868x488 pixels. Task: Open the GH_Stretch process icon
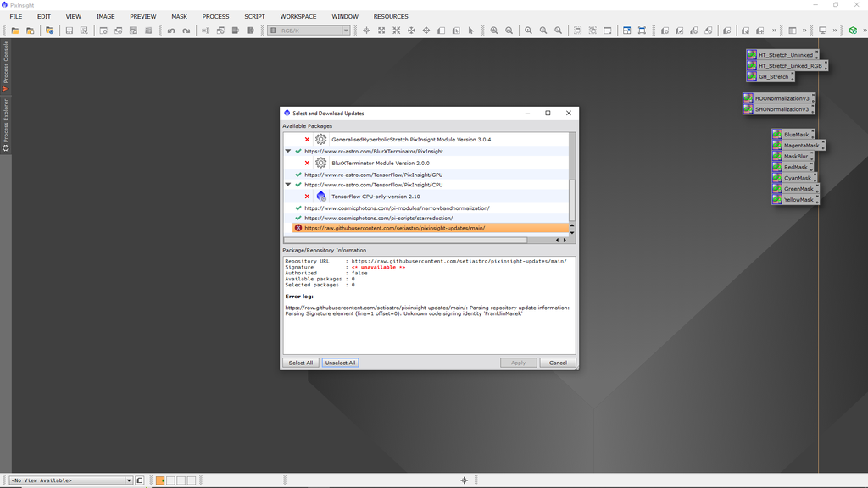[x=770, y=77]
